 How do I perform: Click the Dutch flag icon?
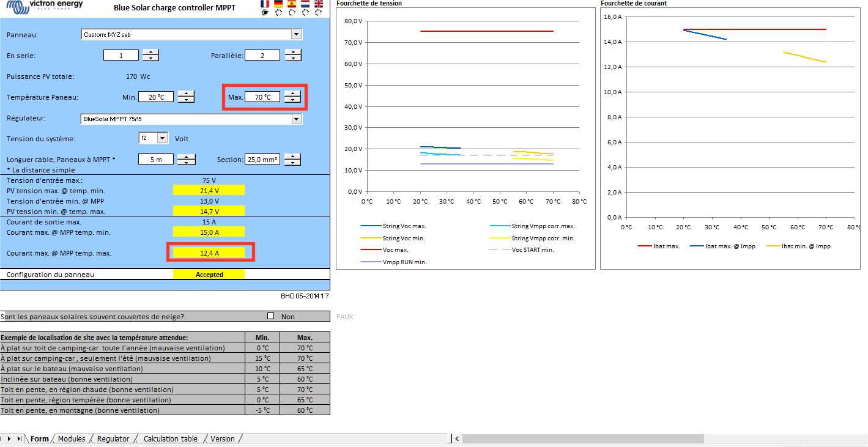pos(305,4)
